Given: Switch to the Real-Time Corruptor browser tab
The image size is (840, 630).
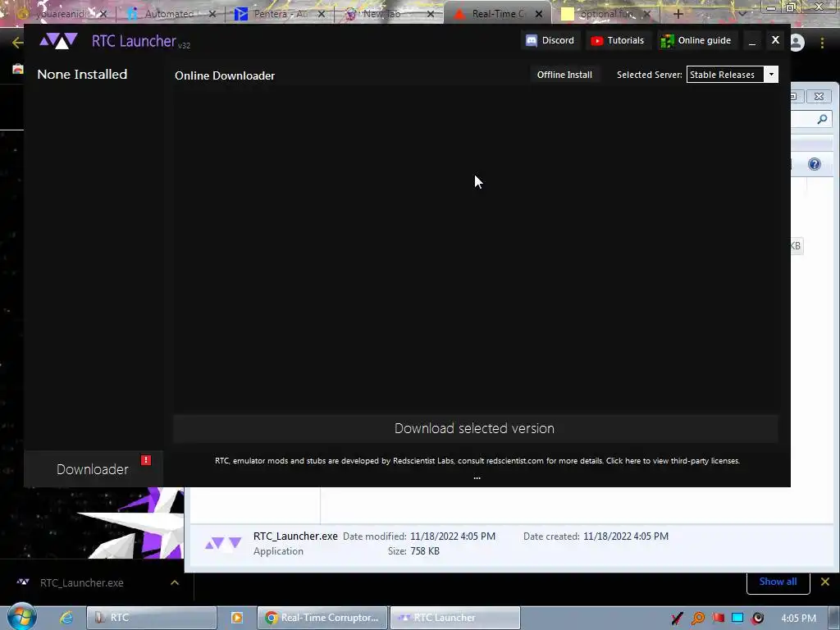Looking at the screenshot, I should click(497, 14).
